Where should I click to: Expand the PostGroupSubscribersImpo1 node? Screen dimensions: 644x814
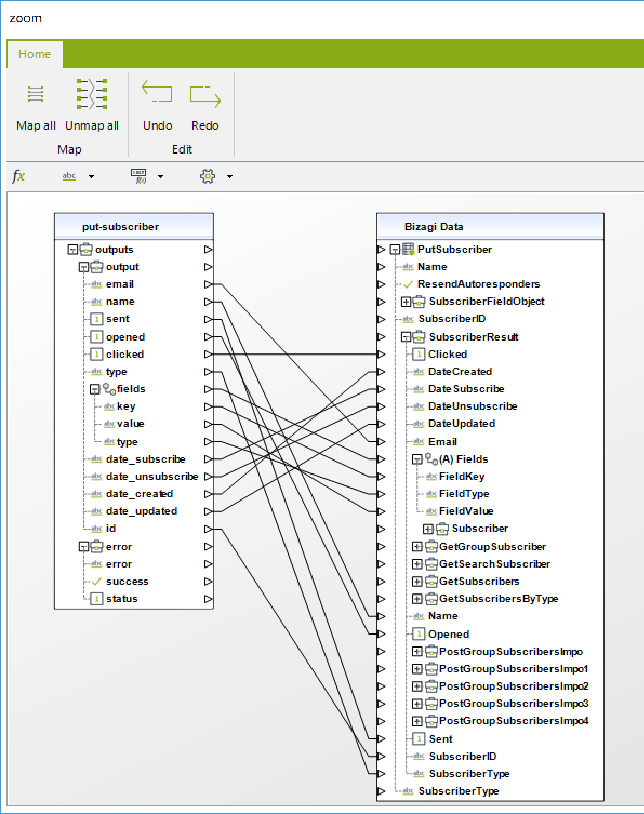pyautogui.click(x=417, y=669)
